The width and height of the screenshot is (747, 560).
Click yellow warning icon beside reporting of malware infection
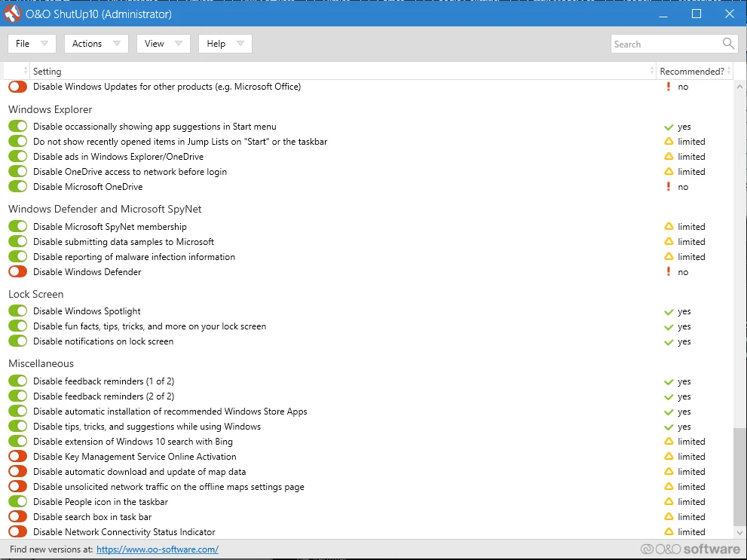tap(669, 257)
